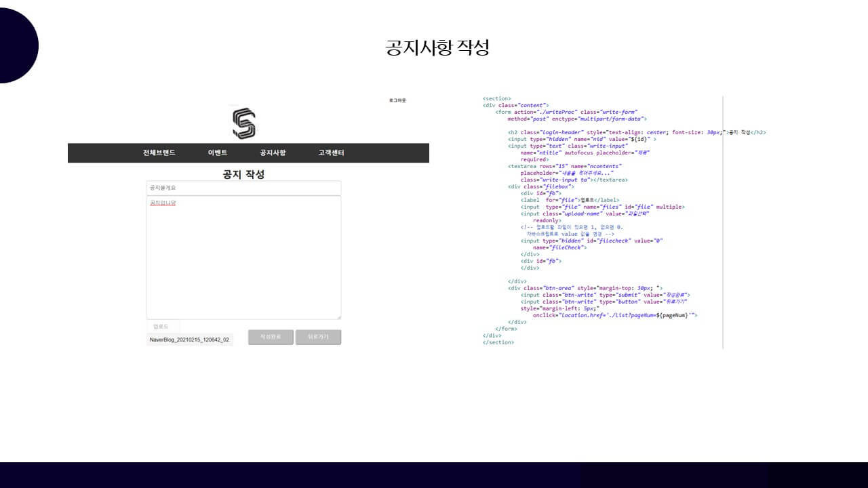
Task: Click the name="fileCheck" code line
Action: [x=559, y=247]
